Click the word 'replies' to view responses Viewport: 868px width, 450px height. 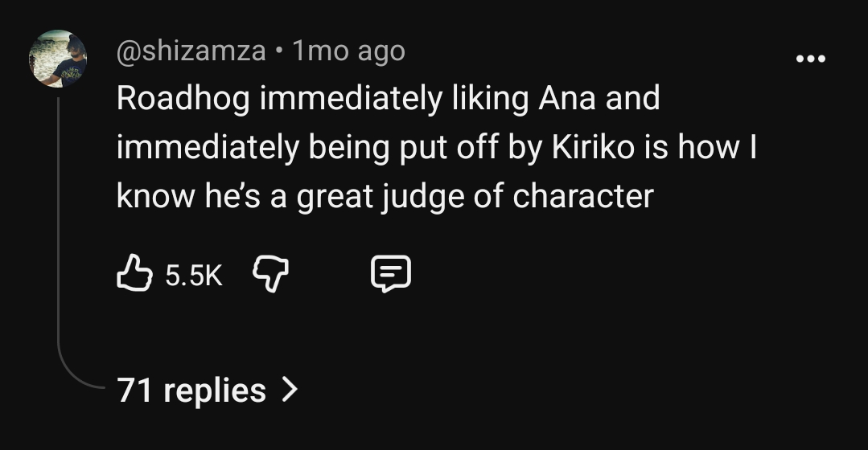[215, 391]
